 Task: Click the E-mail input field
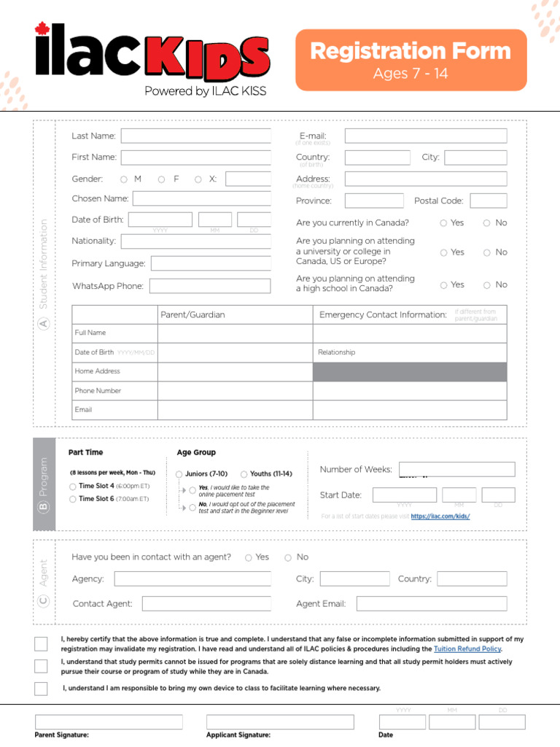(x=426, y=136)
